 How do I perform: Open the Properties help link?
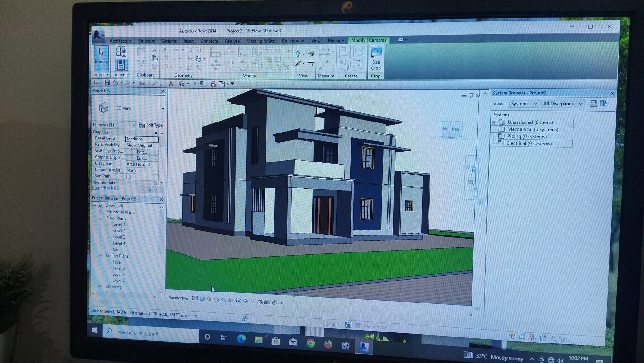(x=105, y=188)
